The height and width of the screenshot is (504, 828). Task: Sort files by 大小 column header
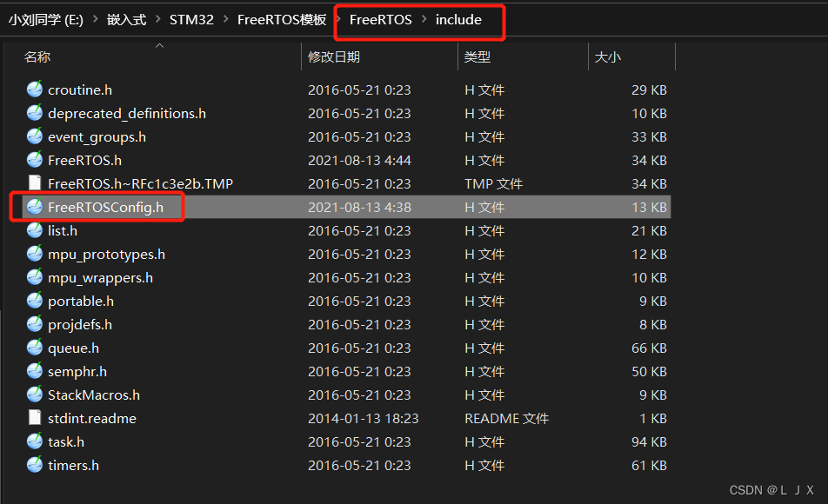pyautogui.click(x=608, y=56)
